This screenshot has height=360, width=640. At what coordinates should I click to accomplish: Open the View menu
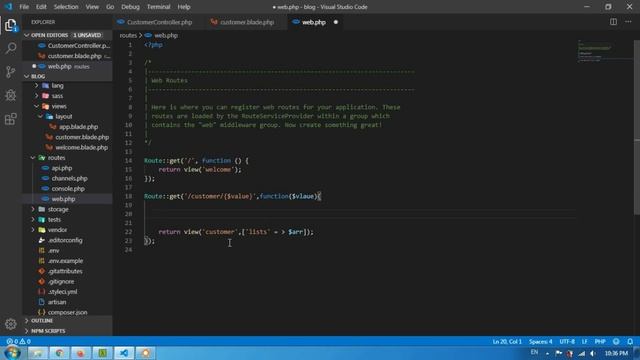pos(92,7)
